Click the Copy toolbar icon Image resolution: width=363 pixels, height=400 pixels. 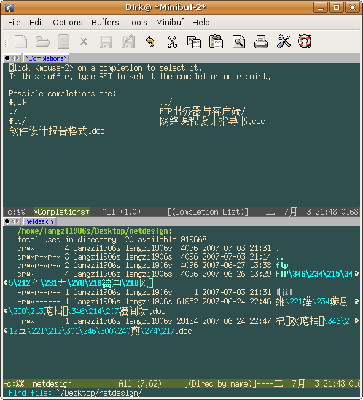[x=194, y=42]
